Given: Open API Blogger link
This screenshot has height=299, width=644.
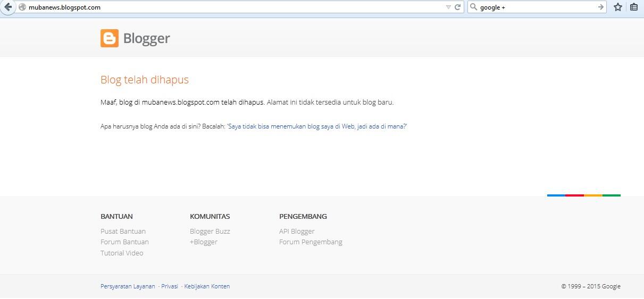Looking at the screenshot, I should tap(297, 231).
